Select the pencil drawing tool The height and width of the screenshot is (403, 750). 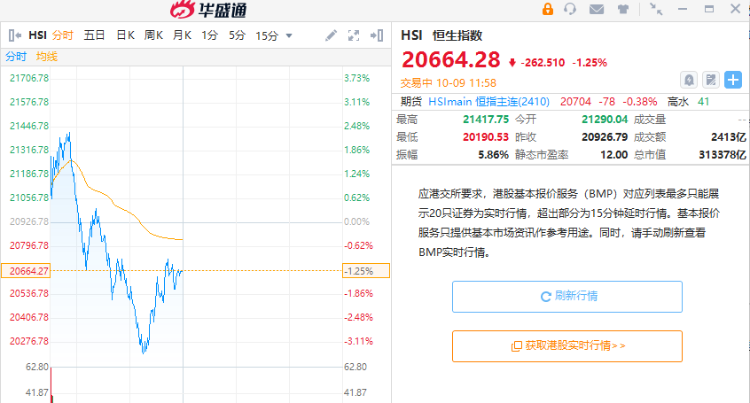pos(331,35)
